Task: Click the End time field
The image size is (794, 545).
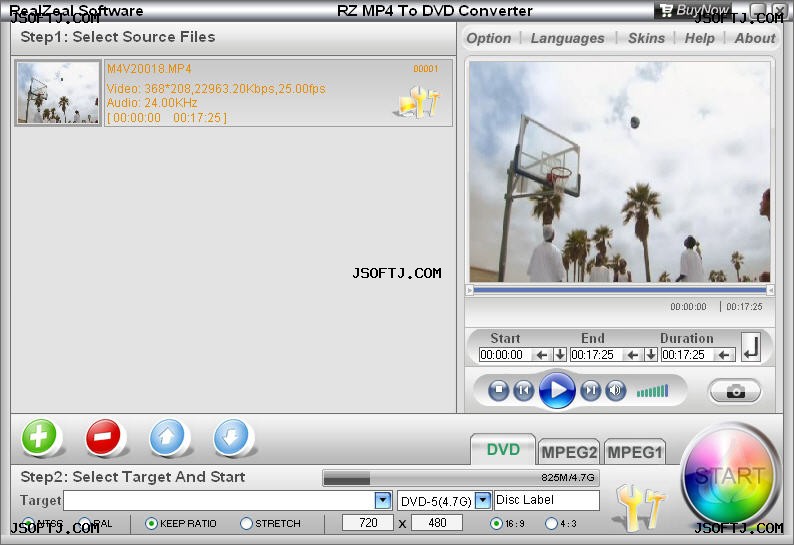Action: [598, 355]
